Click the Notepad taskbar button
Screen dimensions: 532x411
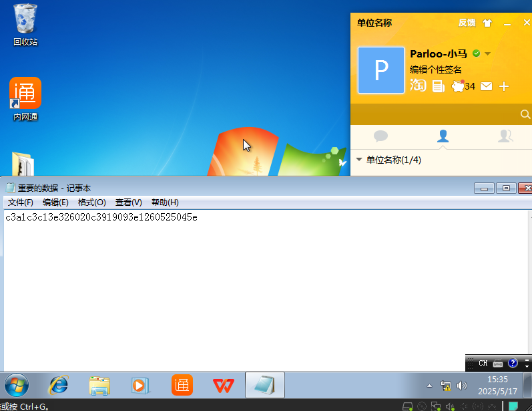pyautogui.click(x=264, y=385)
